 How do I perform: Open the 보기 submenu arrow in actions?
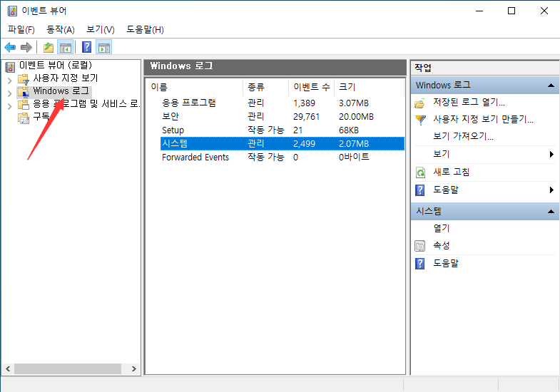coord(551,154)
